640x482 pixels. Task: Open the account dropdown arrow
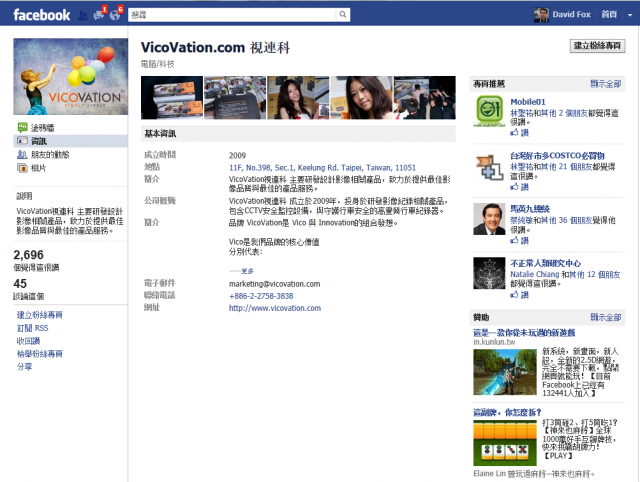pyautogui.click(x=630, y=15)
